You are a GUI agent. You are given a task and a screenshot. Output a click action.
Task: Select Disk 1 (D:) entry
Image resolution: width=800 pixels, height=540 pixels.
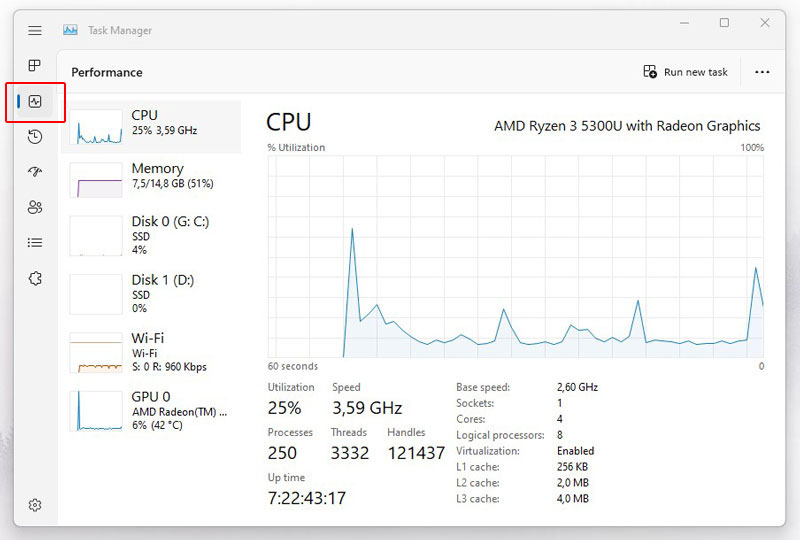tap(151, 294)
